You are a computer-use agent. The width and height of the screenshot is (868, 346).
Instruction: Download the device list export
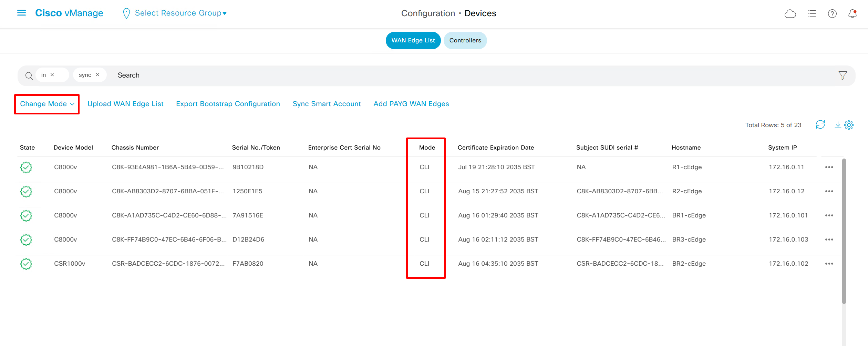click(x=838, y=125)
